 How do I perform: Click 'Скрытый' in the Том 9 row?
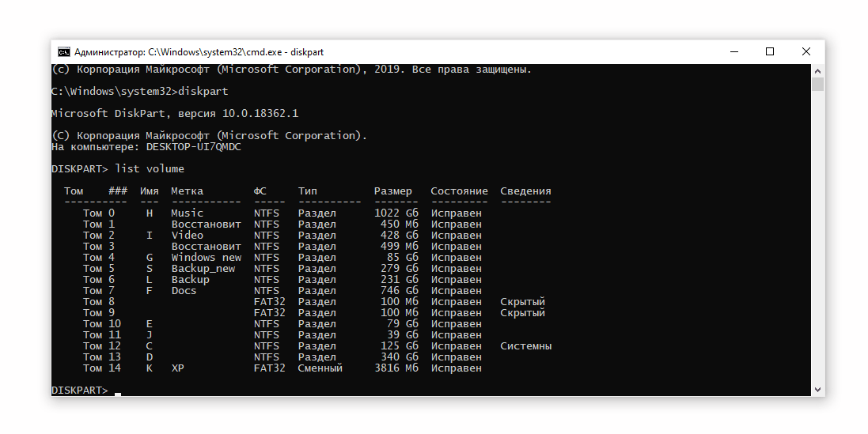[522, 313]
